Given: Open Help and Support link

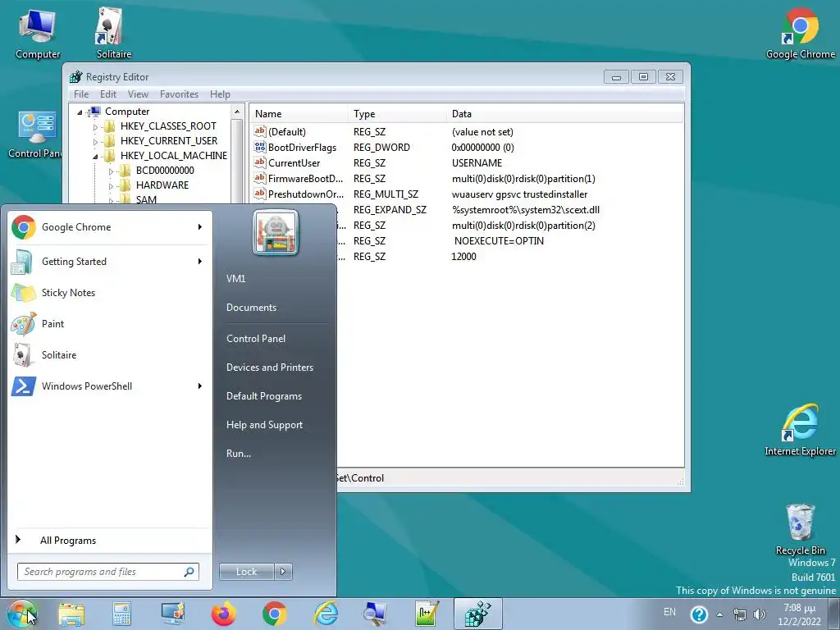Looking at the screenshot, I should [x=264, y=425].
